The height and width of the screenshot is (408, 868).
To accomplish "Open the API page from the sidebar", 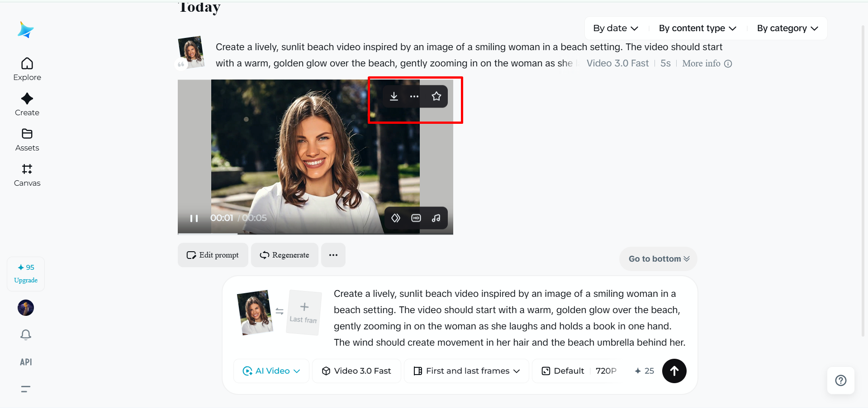I will 26,362.
